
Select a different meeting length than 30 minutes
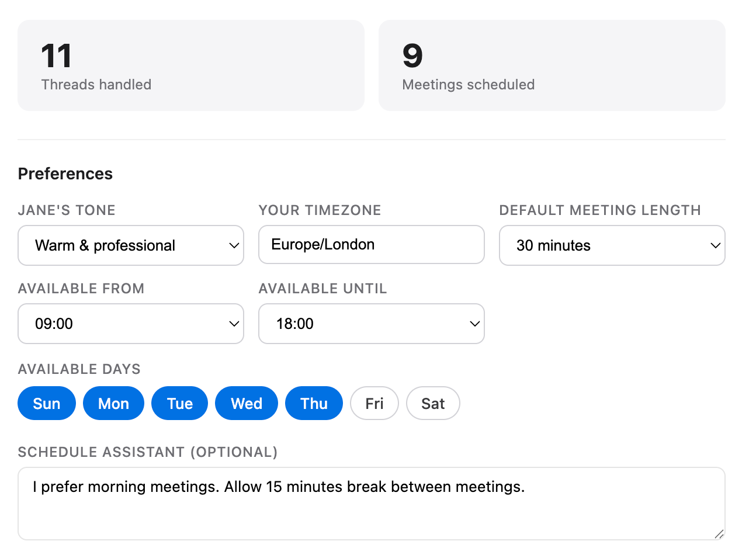[x=612, y=245]
